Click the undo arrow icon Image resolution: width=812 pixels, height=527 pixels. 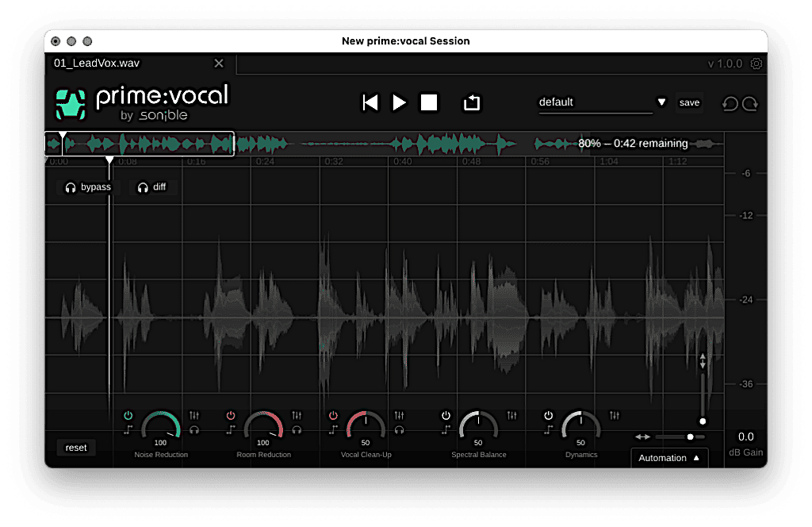pos(730,103)
